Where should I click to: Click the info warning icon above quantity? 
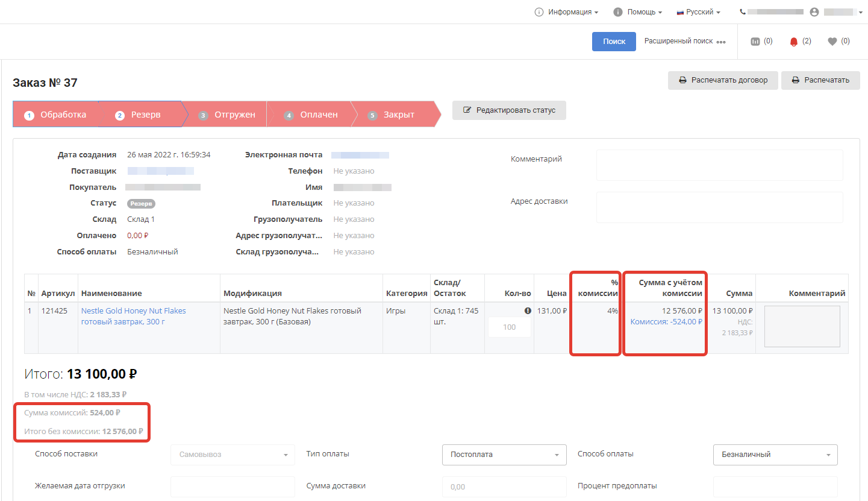pyautogui.click(x=528, y=311)
